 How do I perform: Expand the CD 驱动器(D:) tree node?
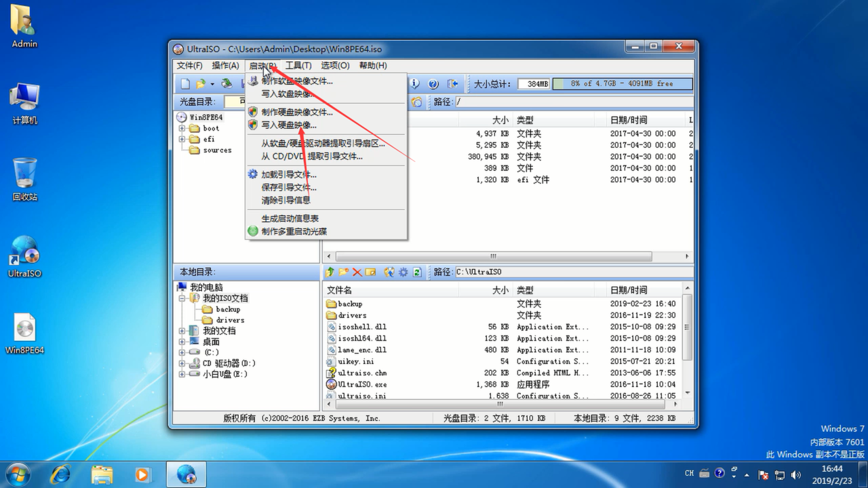pos(182,363)
